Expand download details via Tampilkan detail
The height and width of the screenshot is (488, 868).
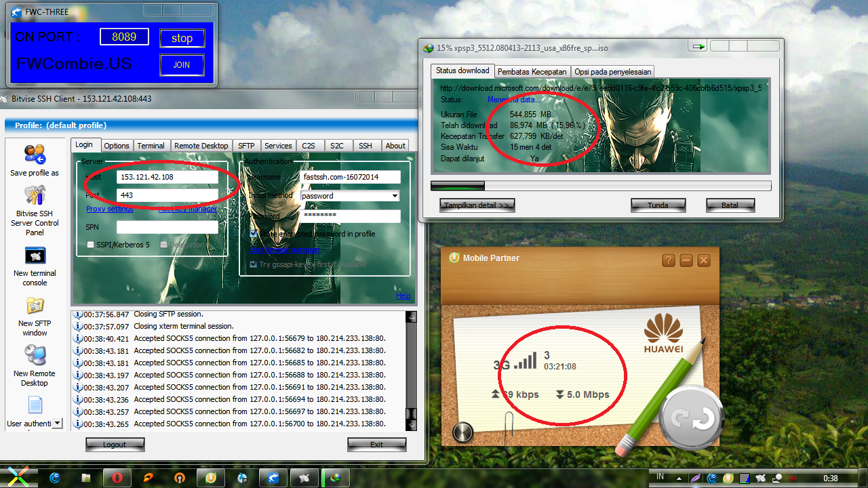(x=477, y=205)
